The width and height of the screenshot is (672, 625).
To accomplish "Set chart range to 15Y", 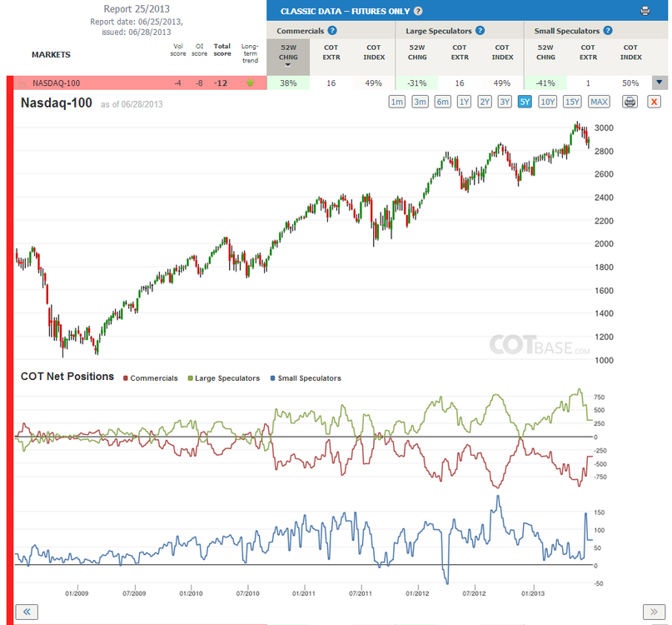I will coord(572,102).
